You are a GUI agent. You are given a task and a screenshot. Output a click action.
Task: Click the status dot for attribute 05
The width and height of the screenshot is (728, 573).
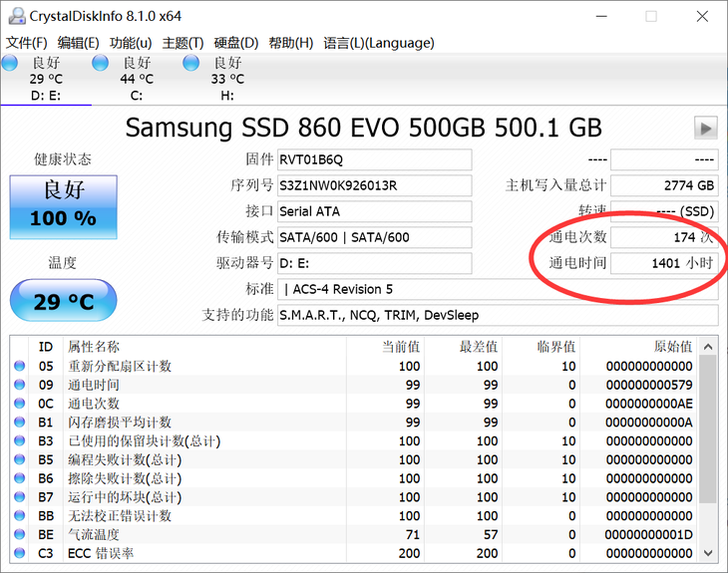click(x=20, y=366)
